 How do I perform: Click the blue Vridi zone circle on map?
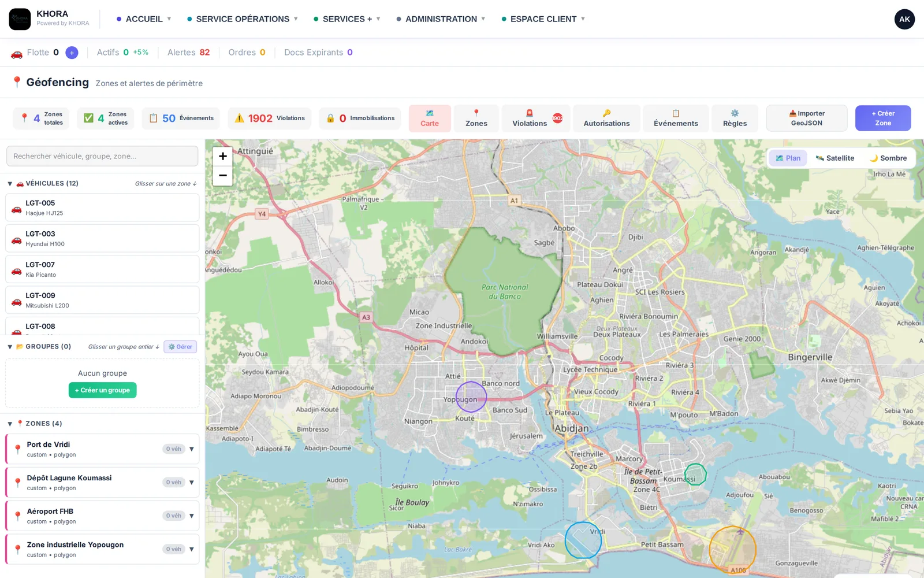(583, 540)
